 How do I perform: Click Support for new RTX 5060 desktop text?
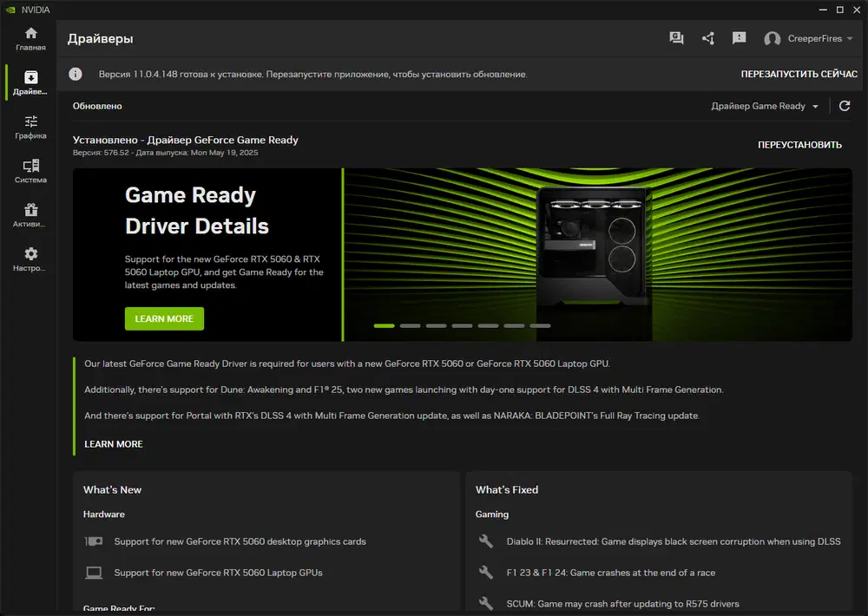pos(240,541)
